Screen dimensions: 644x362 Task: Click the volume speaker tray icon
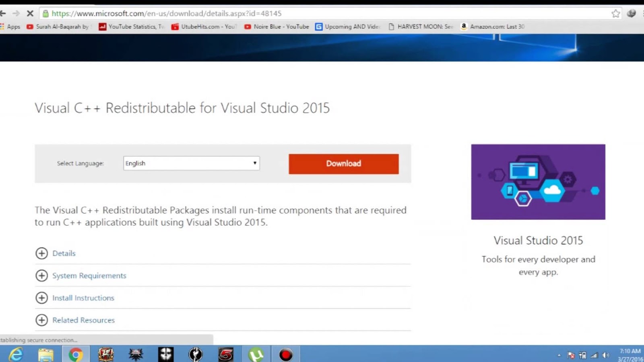(606, 355)
